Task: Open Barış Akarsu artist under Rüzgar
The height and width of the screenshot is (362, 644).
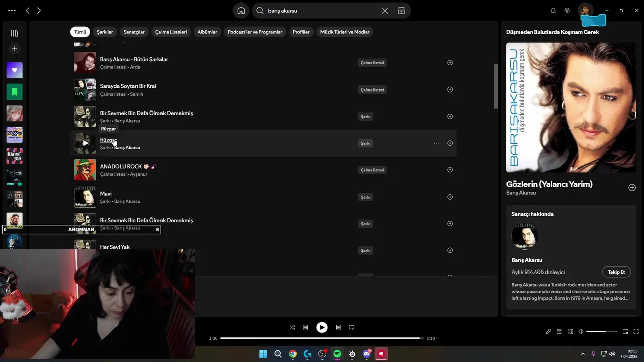Action: tap(127, 148)
